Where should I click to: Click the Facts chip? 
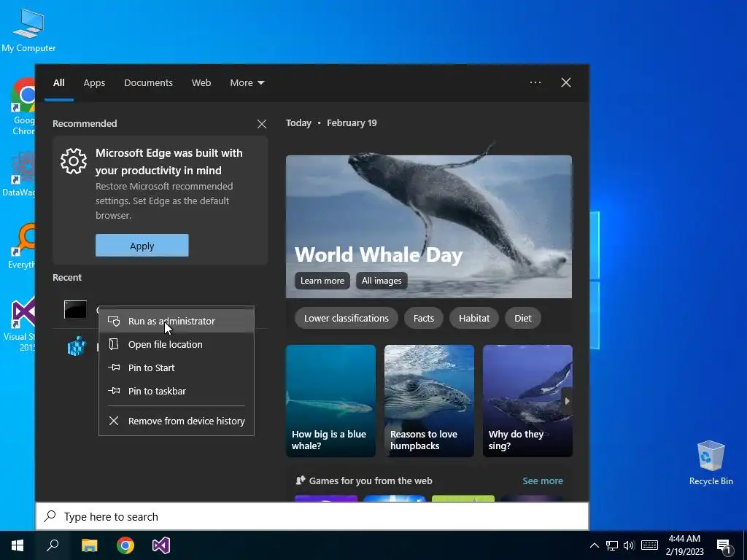424,318
